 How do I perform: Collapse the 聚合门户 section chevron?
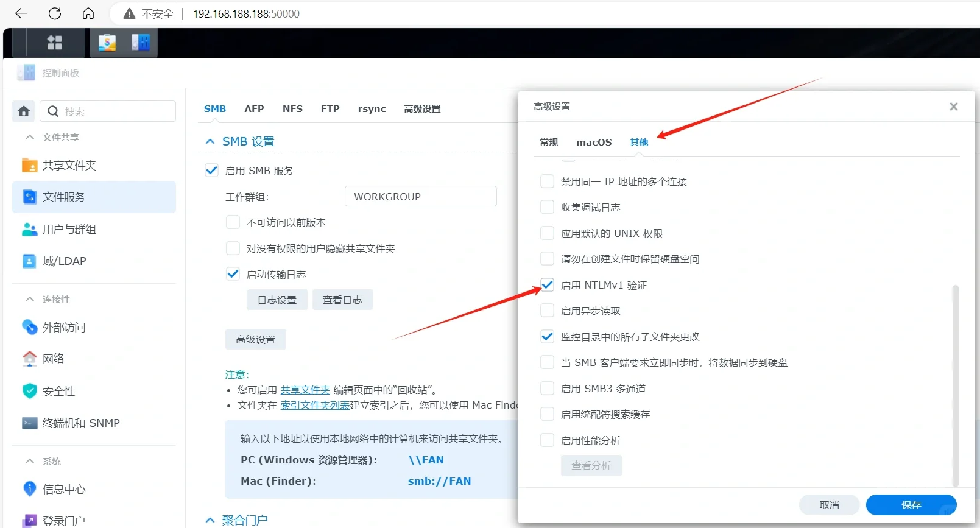(210, 520)
